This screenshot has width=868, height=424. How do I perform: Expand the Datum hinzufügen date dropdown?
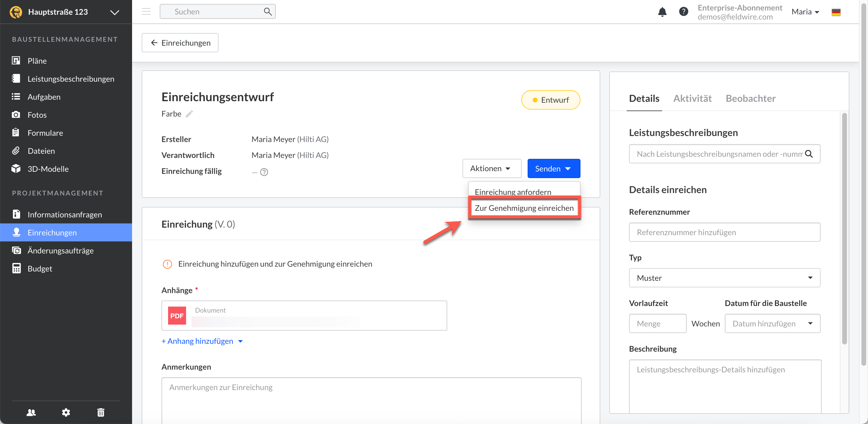[772, 323]
